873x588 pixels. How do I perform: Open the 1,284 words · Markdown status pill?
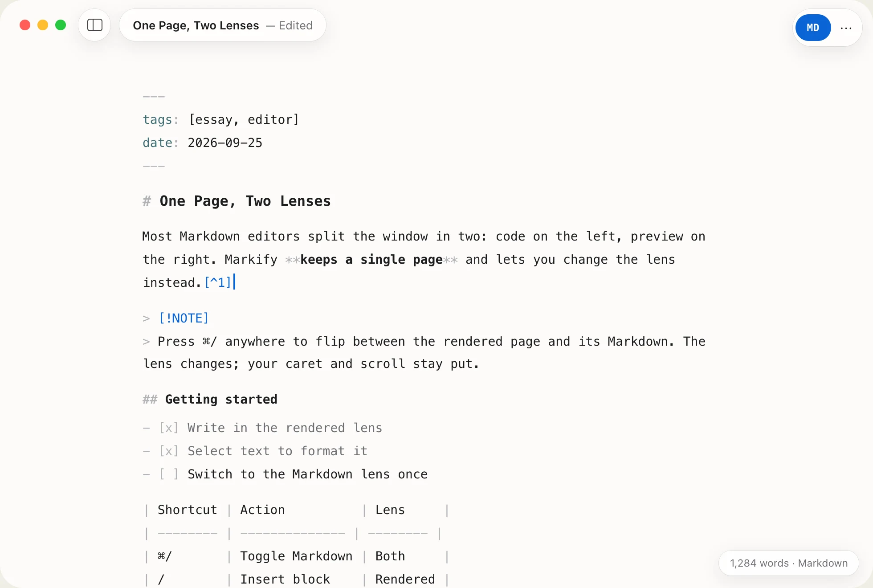(x=788, y=563)
